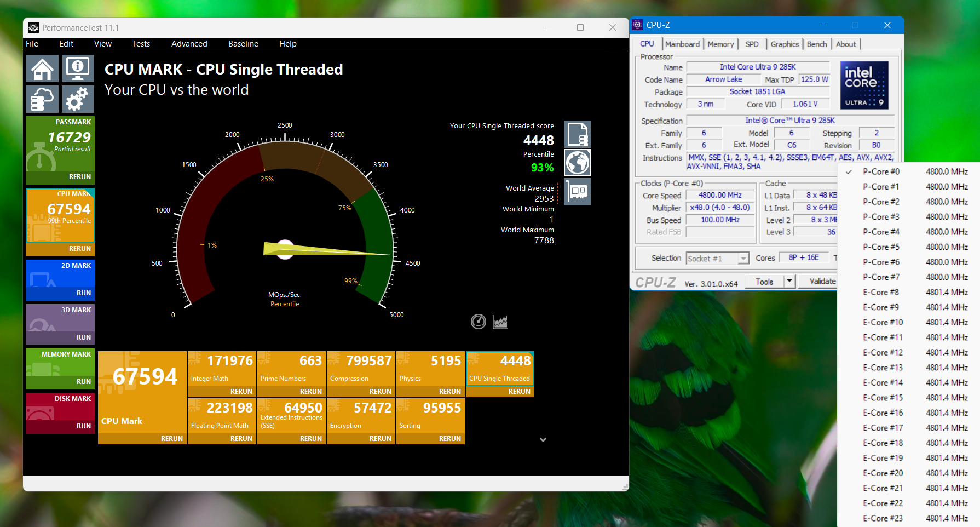Switch to gauge chart view icon

tap(479, 322)
